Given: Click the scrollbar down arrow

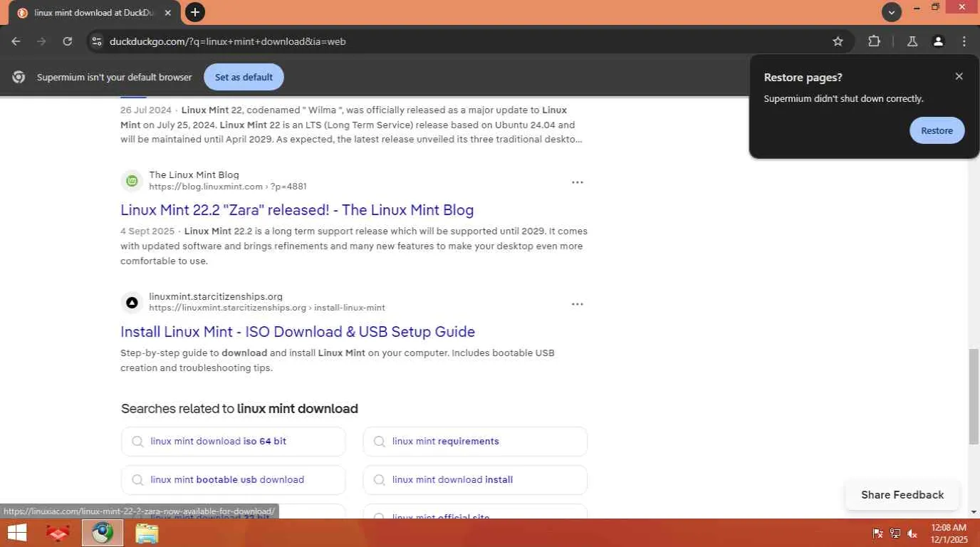Looking at the screenshot, I should point(974,512).
